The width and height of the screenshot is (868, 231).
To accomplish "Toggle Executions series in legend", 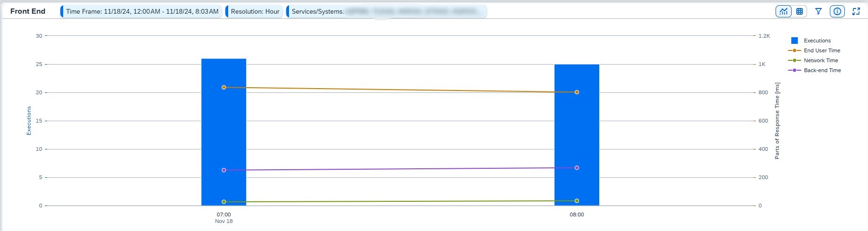I will click(x=817, y=41).
